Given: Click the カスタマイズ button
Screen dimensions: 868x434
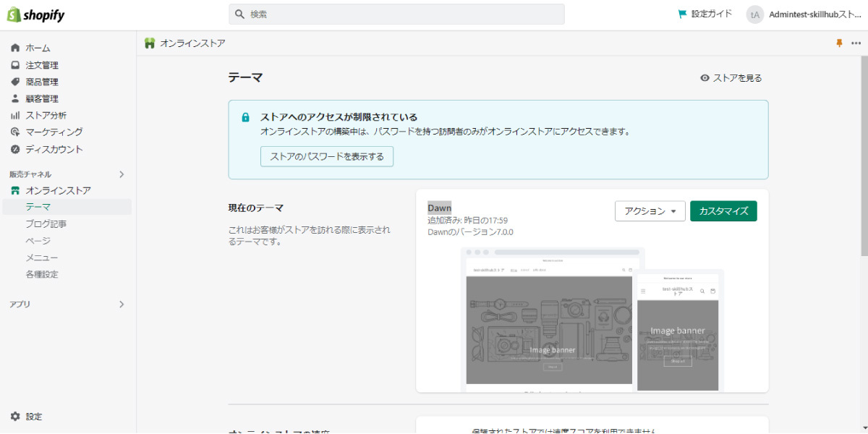Looking at the screenshot, I should pyautogui.click(x=723, y=211).
